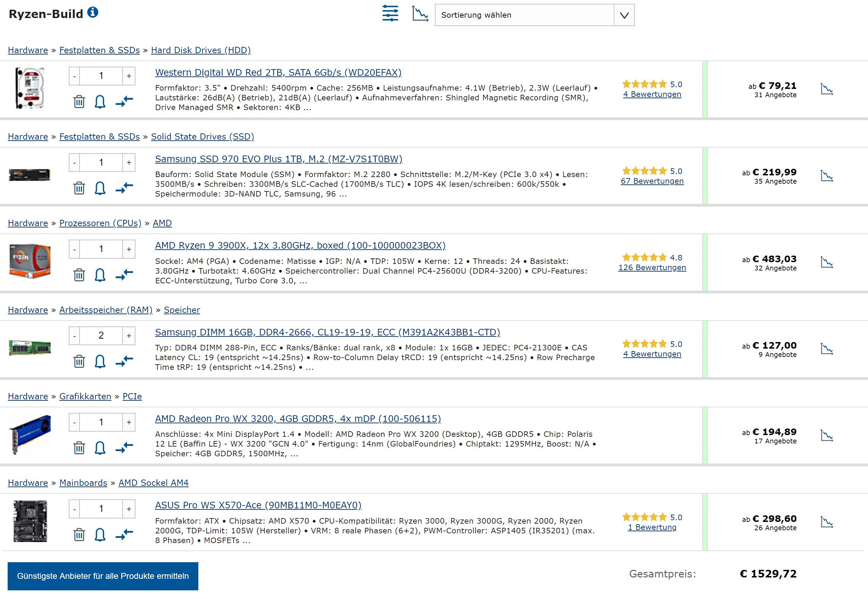
Task: Set price alert bell for Samsung DIMM 16GB
Action: coord(100,361)
